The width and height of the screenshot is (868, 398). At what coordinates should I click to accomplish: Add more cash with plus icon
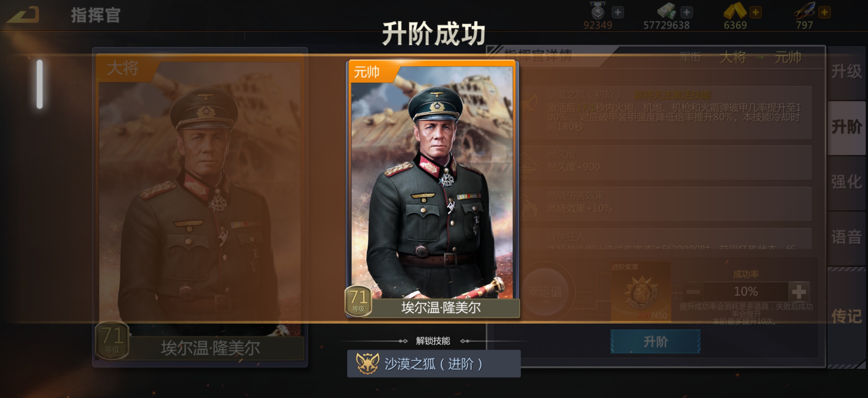click(x=687, y=13)
